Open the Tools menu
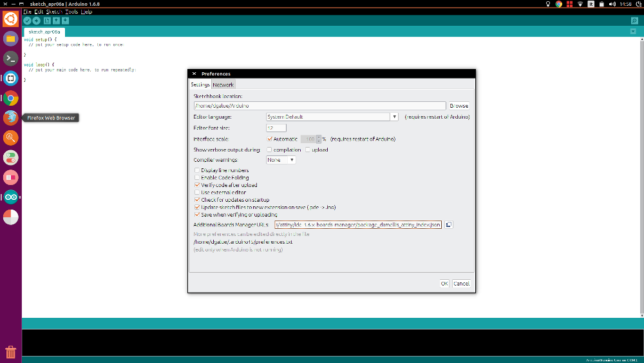The image size is (644, 363). 71,12
